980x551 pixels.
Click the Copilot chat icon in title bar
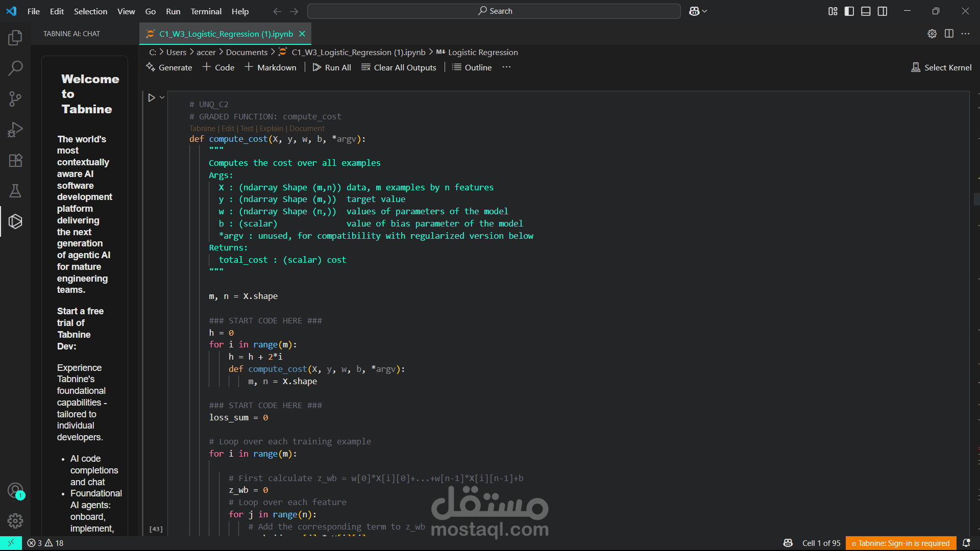[694, 11]
